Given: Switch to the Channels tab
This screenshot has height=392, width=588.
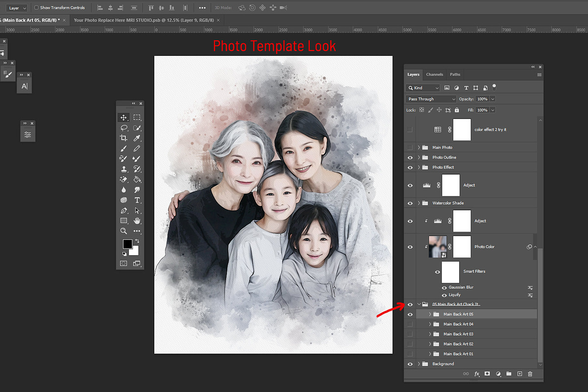Looking at the screenshot, I should pyautogui.click(x=435, y=74).
